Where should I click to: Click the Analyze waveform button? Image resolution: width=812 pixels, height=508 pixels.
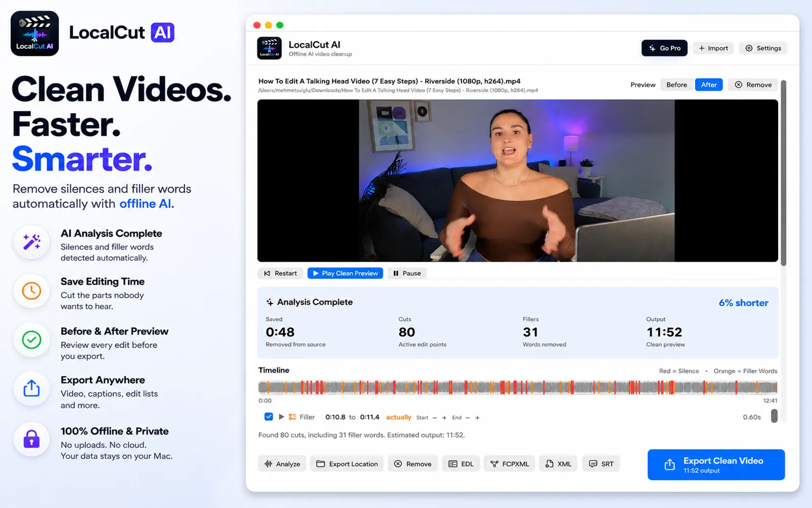pyautogui.click(x=282, y=464)
